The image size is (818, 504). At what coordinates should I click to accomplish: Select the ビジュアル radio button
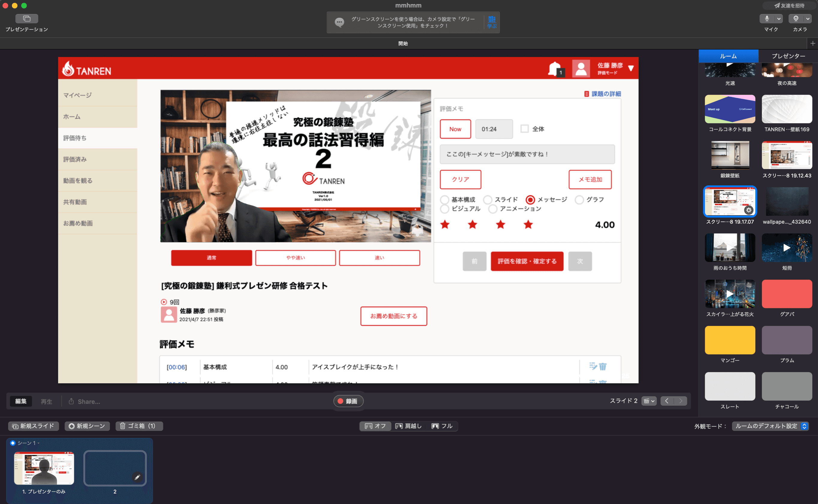[444, 209]
